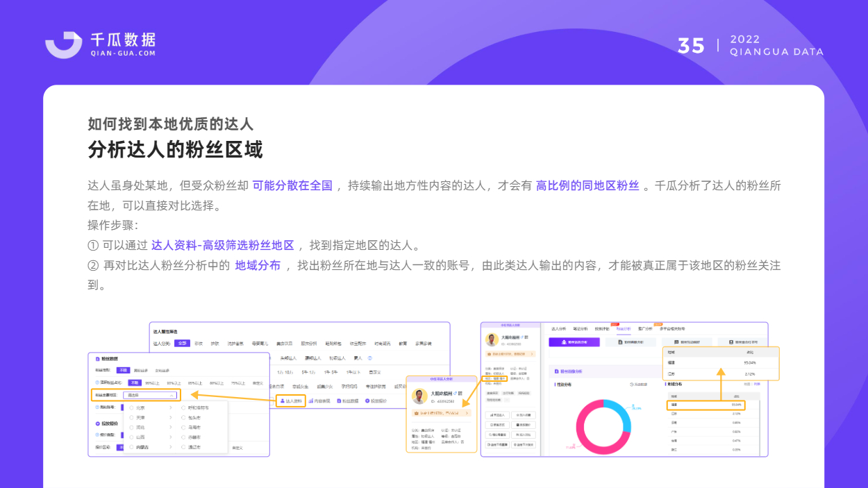The image size is (868, 488).
Task: Click the purple 全部 category button
Action: point(182,343)
